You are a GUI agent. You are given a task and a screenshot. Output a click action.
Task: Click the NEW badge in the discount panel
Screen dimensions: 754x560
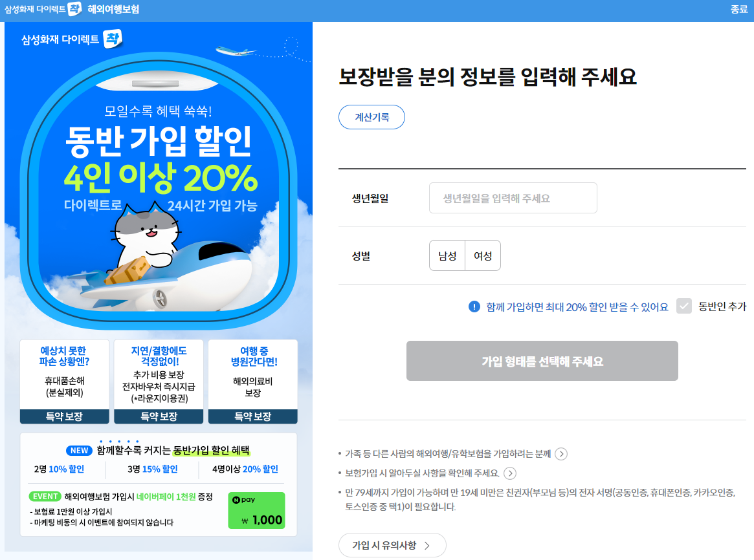[x=80, y=451]
